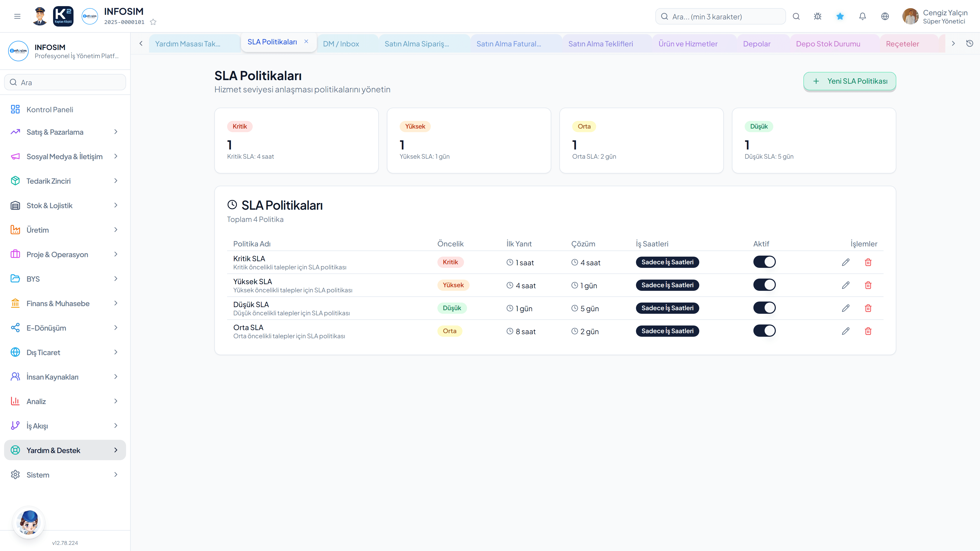Edit the Kritik SLA policy
Viewport: 980px width, 551px height.
coord(845,262)
